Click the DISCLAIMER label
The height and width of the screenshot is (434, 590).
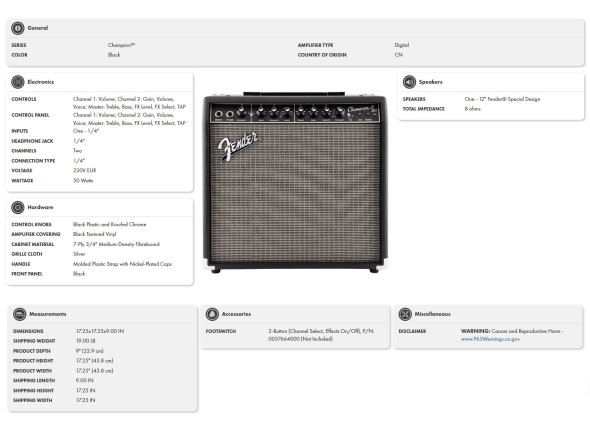pos(412,331)
